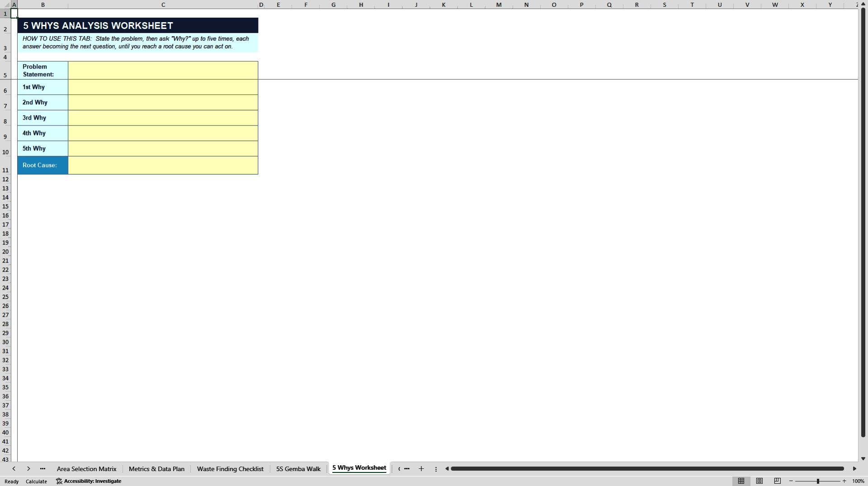Select the '4th Why' label cell
Viewport: 868px width, 486px height.
[x=43, y=133]
